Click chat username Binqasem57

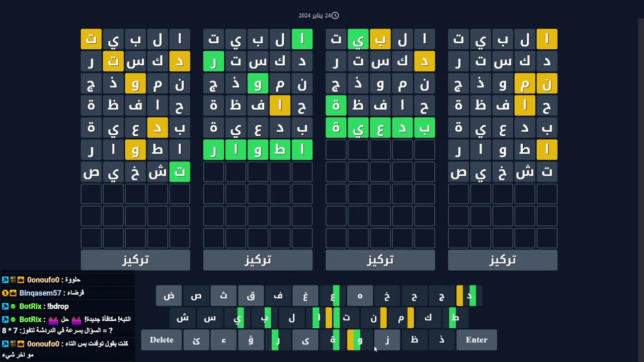pyautogui.click(x=40, y=293)
